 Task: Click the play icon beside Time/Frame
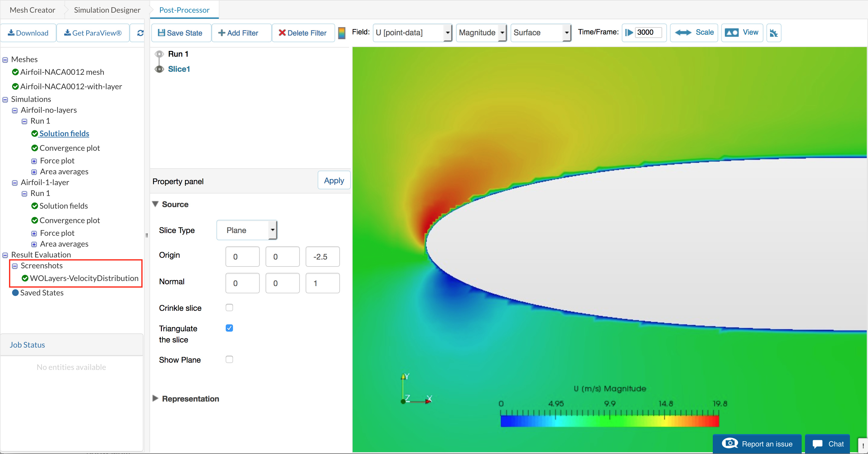(629, 33)
